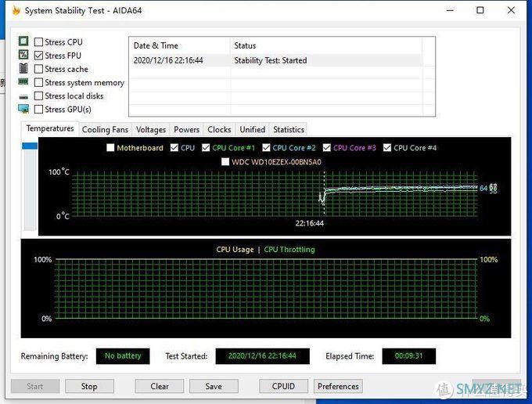532x404 pixels.
Task: Click the greyed-out Start button
Action: click(35, 386)
